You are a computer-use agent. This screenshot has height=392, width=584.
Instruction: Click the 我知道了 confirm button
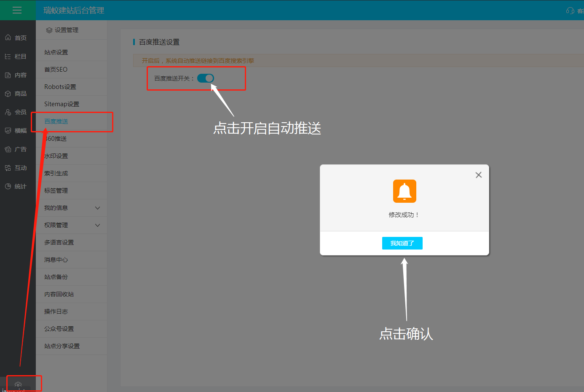coord(402,243)
